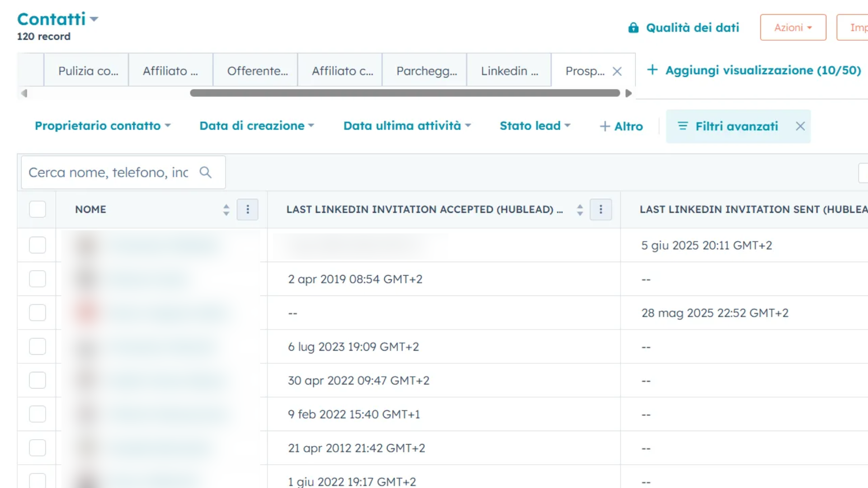The height and width of the screenshot is (488, 868).
Task: Open the NOME column three-dot menu
Action: 247,209
